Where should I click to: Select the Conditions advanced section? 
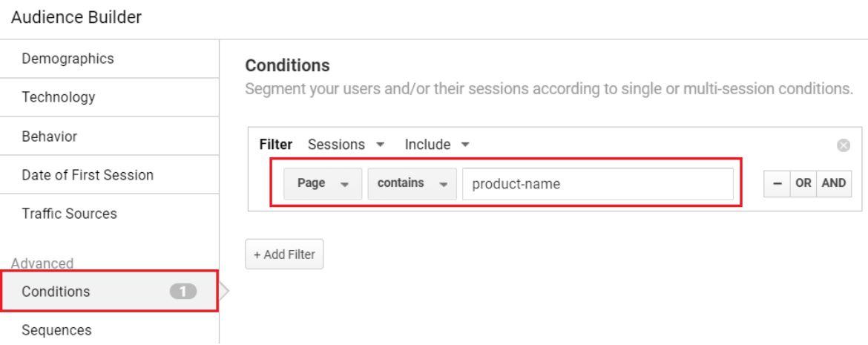tap(110, 292)
